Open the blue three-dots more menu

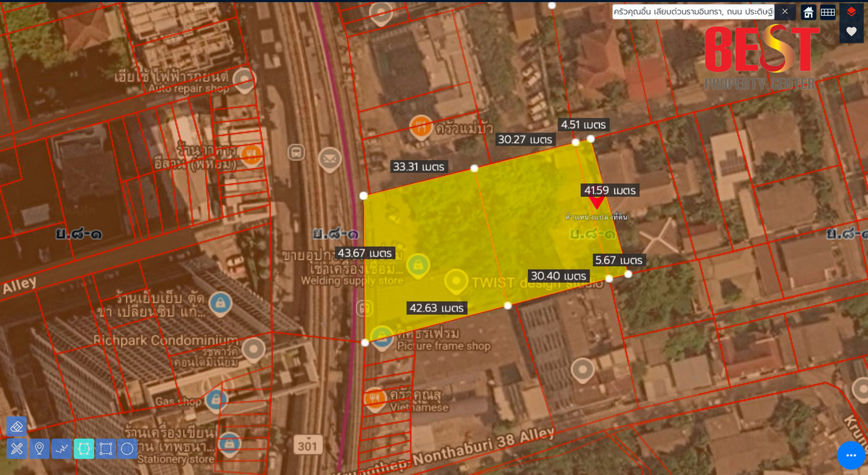(851, 455)
